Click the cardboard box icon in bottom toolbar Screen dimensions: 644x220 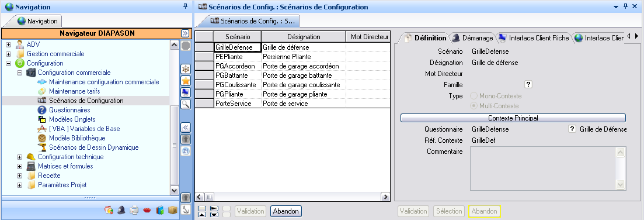173,210
